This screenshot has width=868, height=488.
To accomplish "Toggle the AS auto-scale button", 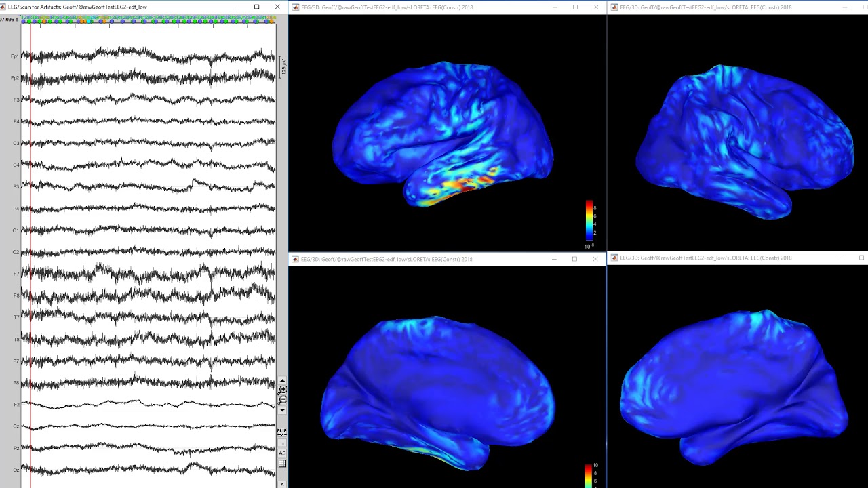I will tap(282, 453).
